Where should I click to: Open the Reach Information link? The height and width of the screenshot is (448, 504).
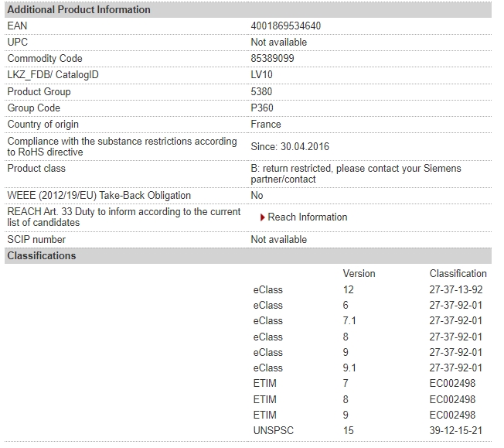308,217
